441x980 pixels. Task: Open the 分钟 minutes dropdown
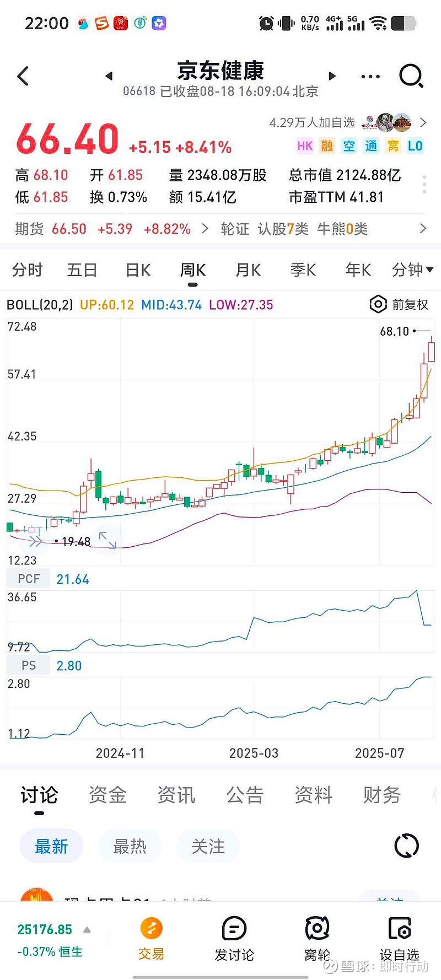click(x=413, y=270)
